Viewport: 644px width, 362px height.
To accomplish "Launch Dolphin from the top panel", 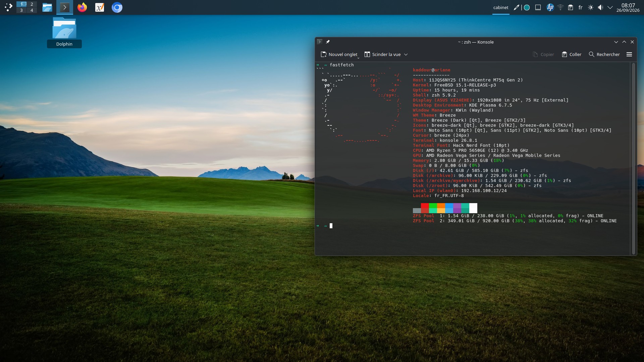I will [x=47, y=7].
